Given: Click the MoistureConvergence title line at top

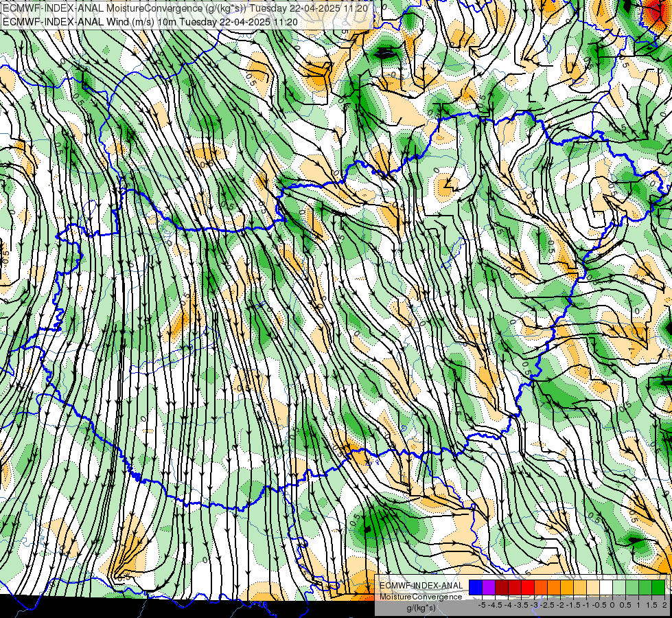Looking at the screenshot, I should (x=185, y=8).
